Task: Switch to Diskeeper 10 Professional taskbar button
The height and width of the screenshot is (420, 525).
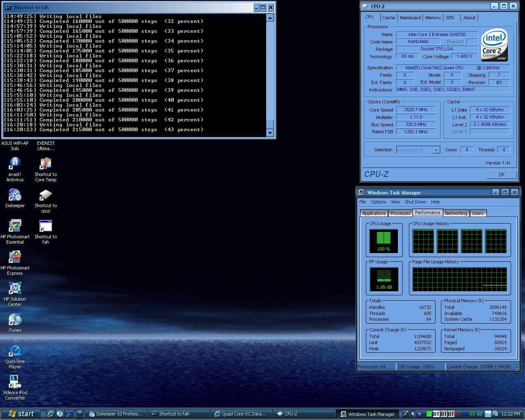Action: point(116,414)
